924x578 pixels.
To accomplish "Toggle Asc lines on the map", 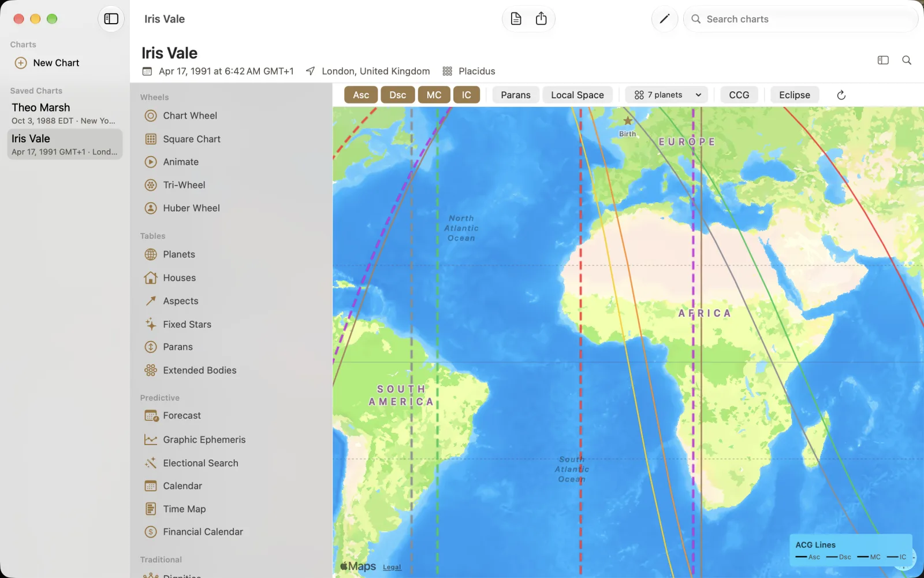I will [361, 95].
